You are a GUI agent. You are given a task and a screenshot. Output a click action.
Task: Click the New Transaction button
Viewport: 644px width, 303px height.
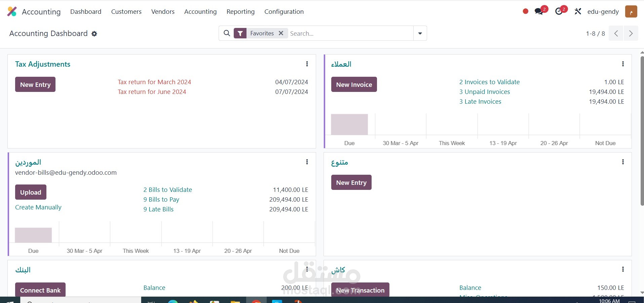tap(360, 290)
